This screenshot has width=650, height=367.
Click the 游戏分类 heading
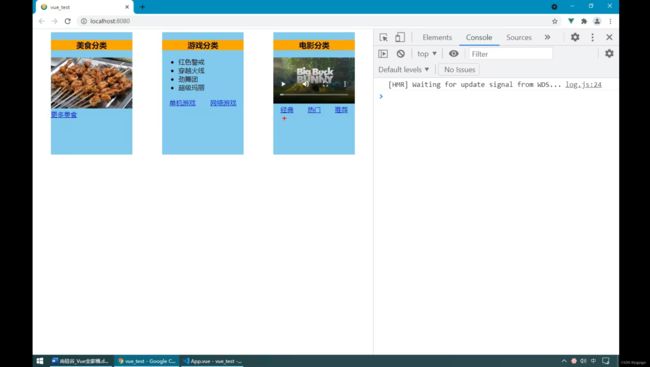coord(203,46)
